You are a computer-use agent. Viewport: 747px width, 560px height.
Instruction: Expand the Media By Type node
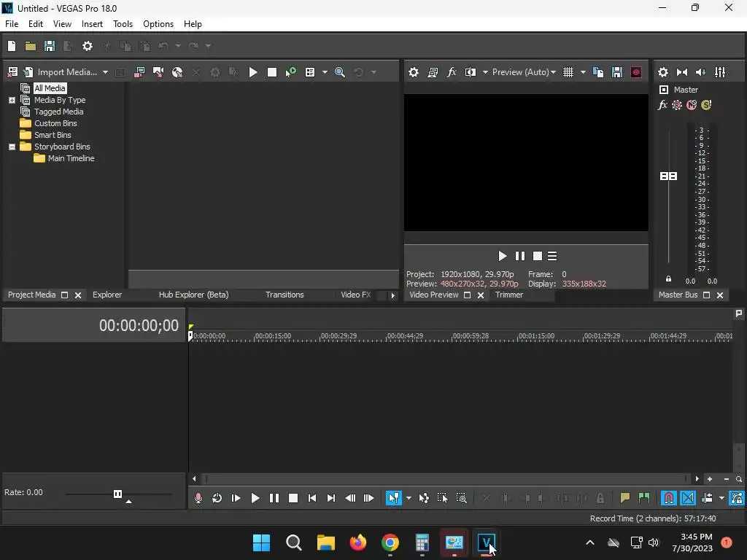click(x=12, y=100)
